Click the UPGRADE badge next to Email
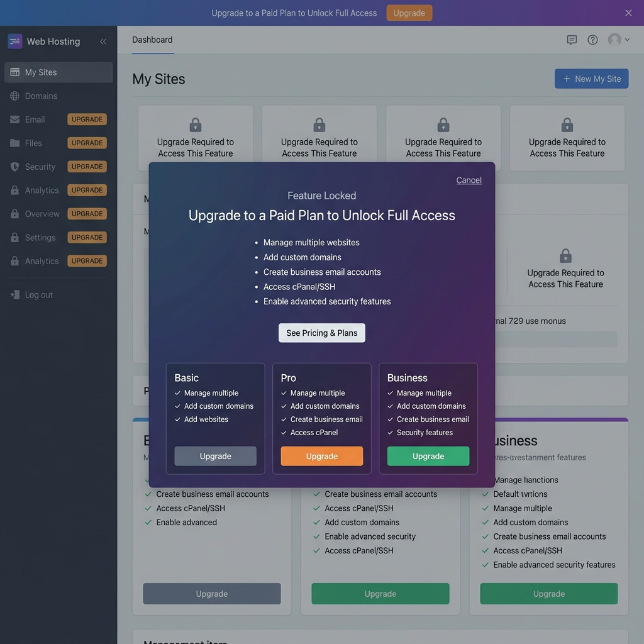 tap(87, 119)
